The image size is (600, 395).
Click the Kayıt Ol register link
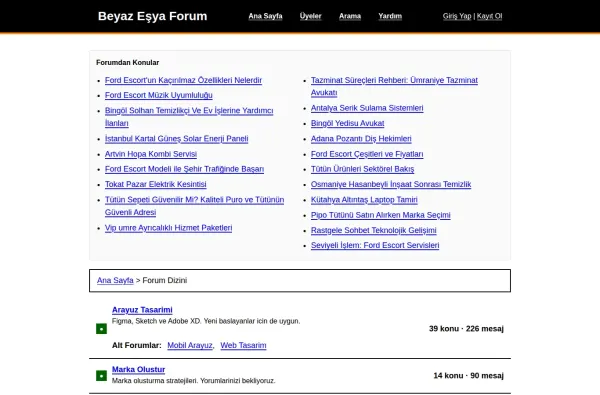click(489, 16)
